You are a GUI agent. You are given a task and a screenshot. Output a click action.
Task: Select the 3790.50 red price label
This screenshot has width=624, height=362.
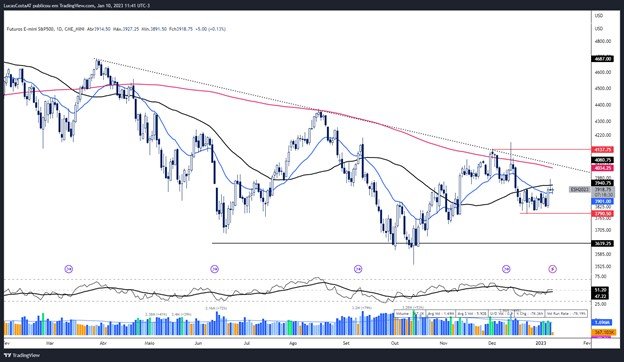click(x=603, y=214)
